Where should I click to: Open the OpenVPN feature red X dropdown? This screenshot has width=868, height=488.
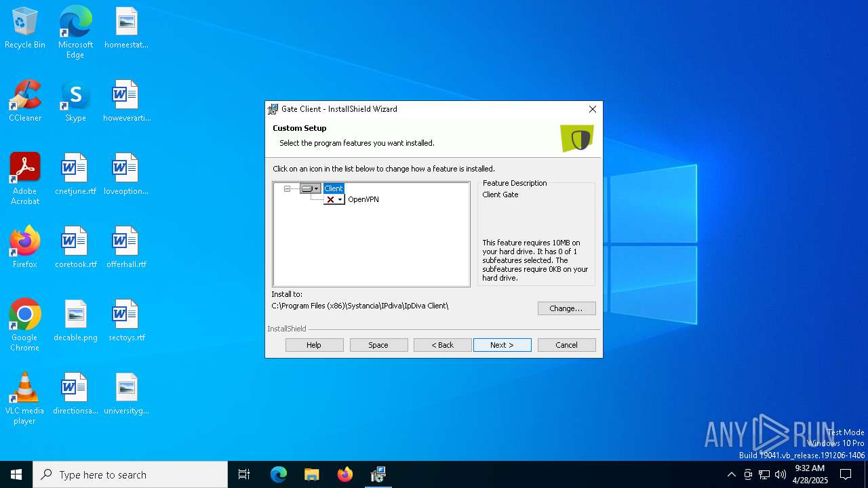click(334, 199)
